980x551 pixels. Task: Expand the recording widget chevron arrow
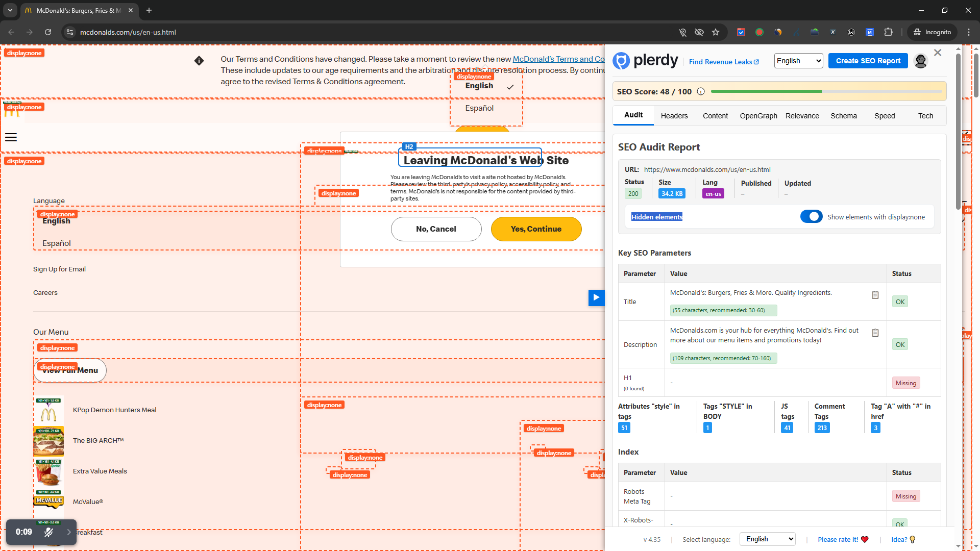(69, 532)
